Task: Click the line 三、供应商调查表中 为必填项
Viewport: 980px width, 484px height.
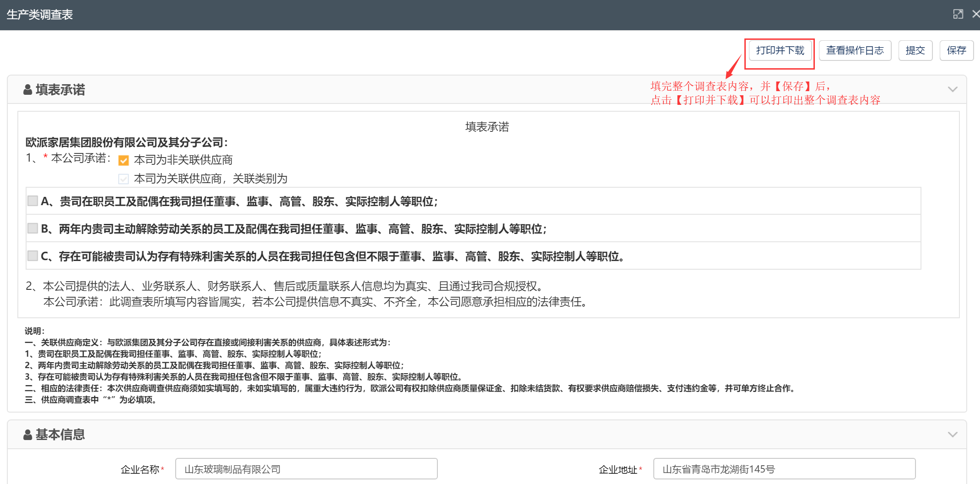Action: click(92, 400)
